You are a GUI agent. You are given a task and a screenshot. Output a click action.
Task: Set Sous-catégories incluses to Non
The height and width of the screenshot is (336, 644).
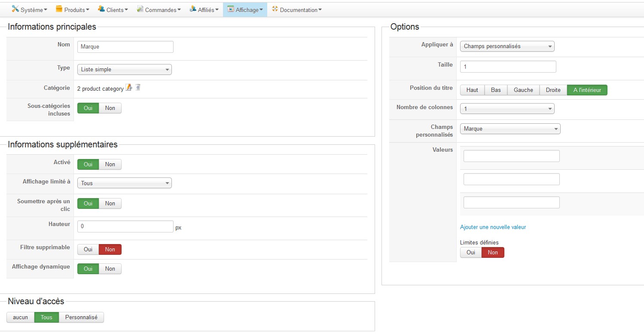click(x=110, y=108)
